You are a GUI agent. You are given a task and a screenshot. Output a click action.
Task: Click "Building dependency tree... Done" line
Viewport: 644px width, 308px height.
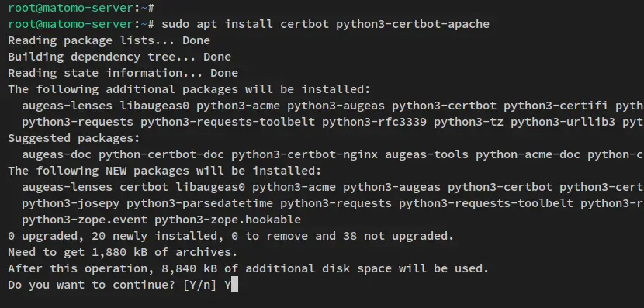pos(119,57)
